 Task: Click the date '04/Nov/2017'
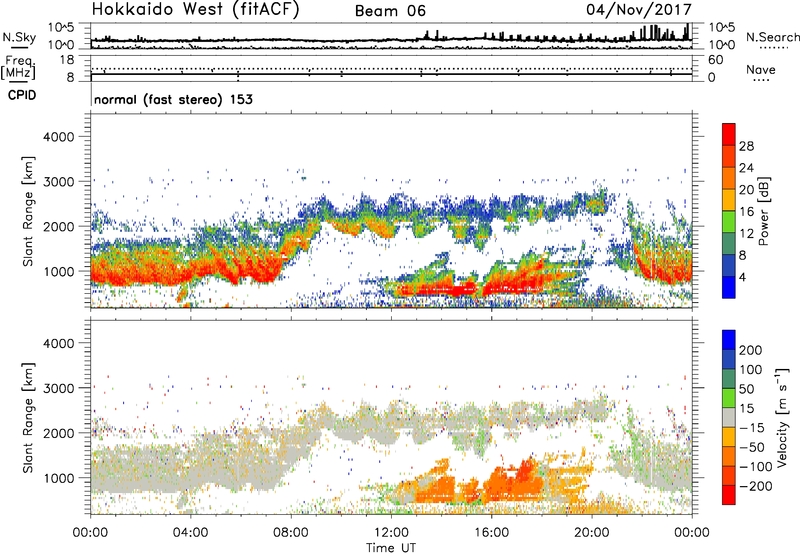(x=639, y=9)
